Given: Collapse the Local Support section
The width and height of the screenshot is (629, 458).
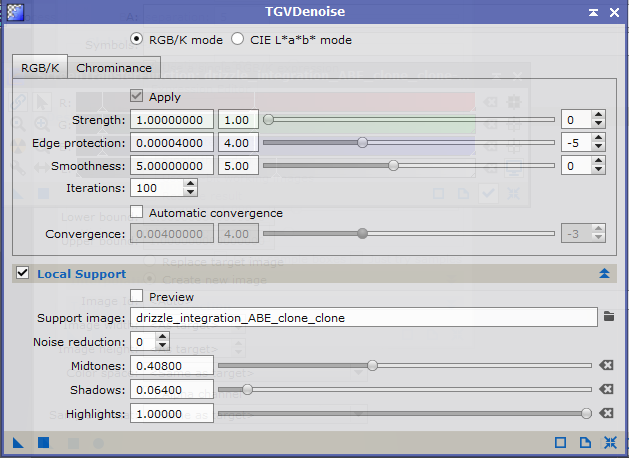Looking at the screenshot, I should 604,273.
